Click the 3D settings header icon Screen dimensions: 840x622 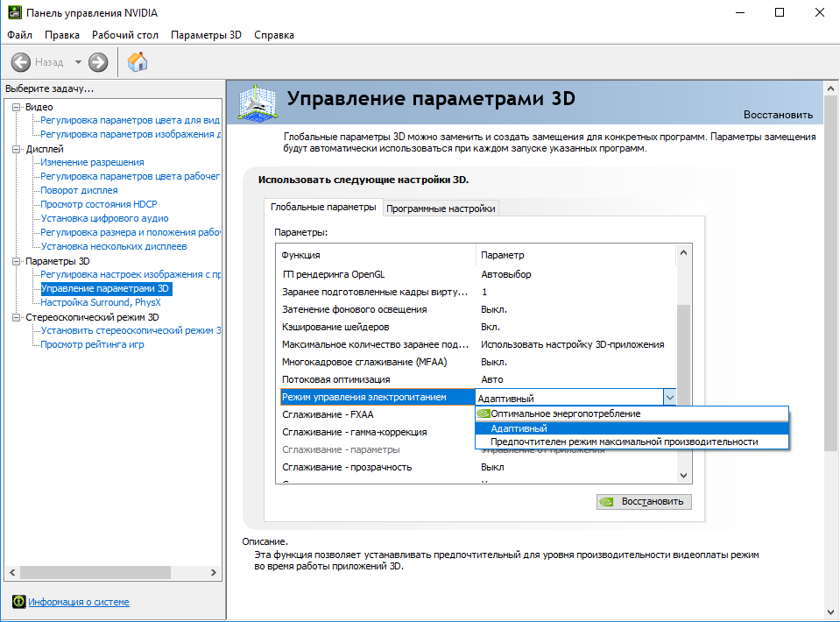pos(258,102)
